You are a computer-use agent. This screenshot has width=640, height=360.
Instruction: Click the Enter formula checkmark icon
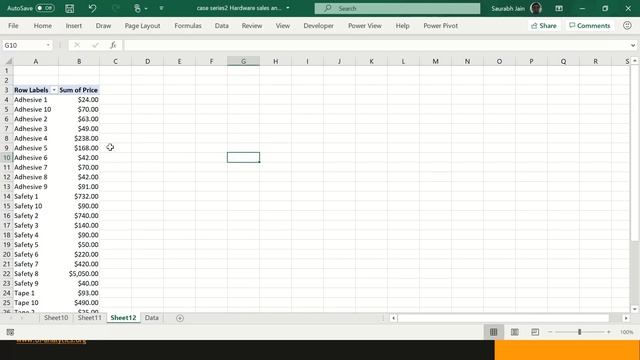95,45
